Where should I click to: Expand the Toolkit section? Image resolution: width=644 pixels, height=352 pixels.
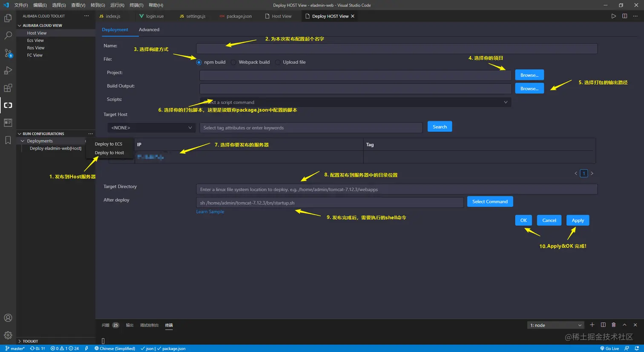pos(20,341)
